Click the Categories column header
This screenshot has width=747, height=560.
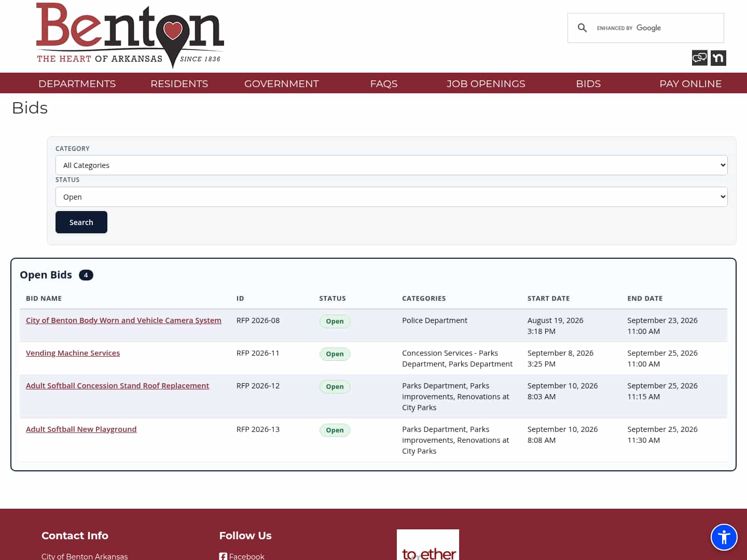point(424,298)
